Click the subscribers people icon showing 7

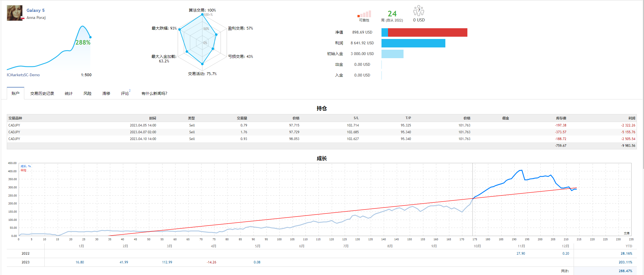pos(419,11)
